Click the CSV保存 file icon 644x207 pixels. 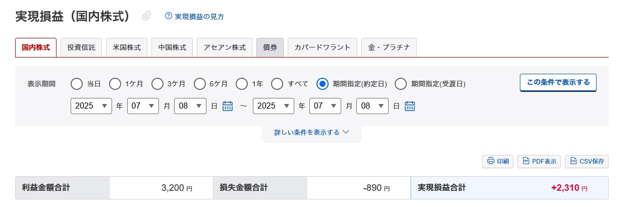point(573,162)
